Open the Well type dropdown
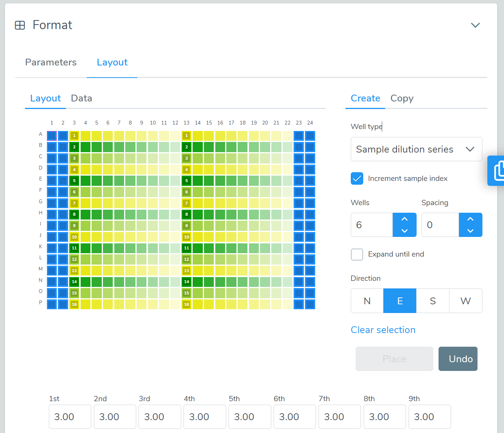The image size is (504, 433). (x=417, y=149)
